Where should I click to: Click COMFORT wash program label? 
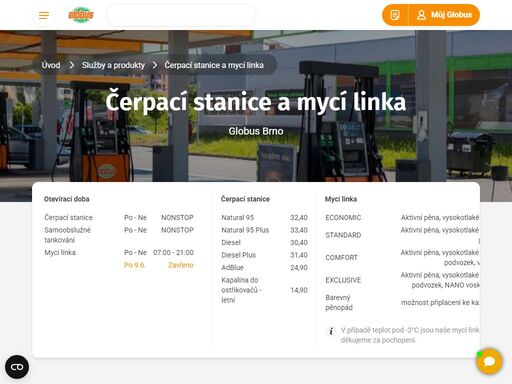click(341, 258)
